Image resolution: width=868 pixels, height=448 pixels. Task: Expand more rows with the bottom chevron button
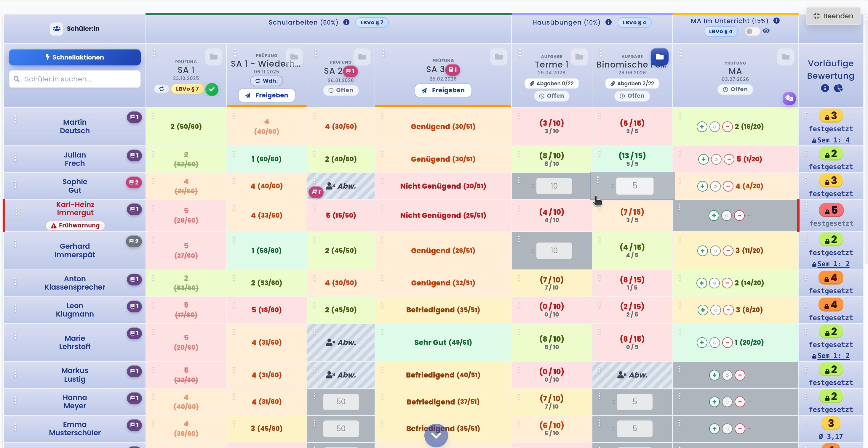[x=436, y=435]
